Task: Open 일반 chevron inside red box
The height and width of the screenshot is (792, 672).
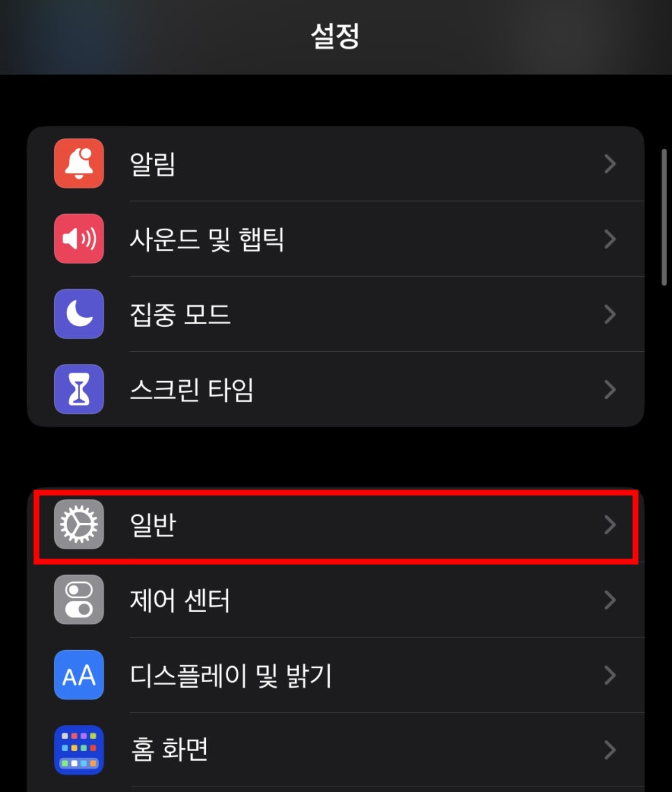Action: click(x=610, y=525)
